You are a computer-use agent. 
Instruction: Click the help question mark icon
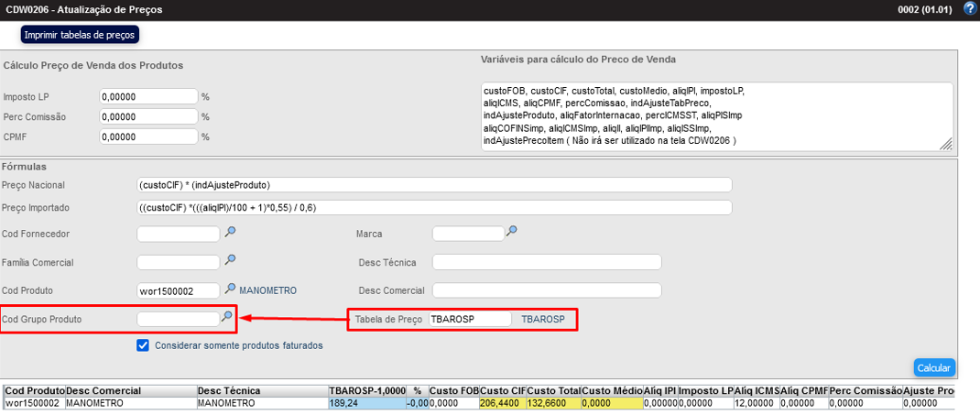[x=970, y=8]
